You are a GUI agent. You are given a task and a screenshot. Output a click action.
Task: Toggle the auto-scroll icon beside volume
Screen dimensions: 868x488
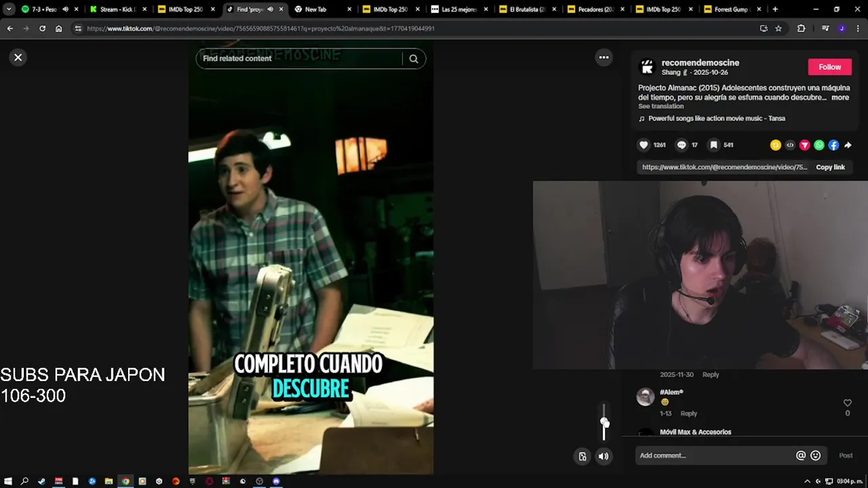pos(582,456)
